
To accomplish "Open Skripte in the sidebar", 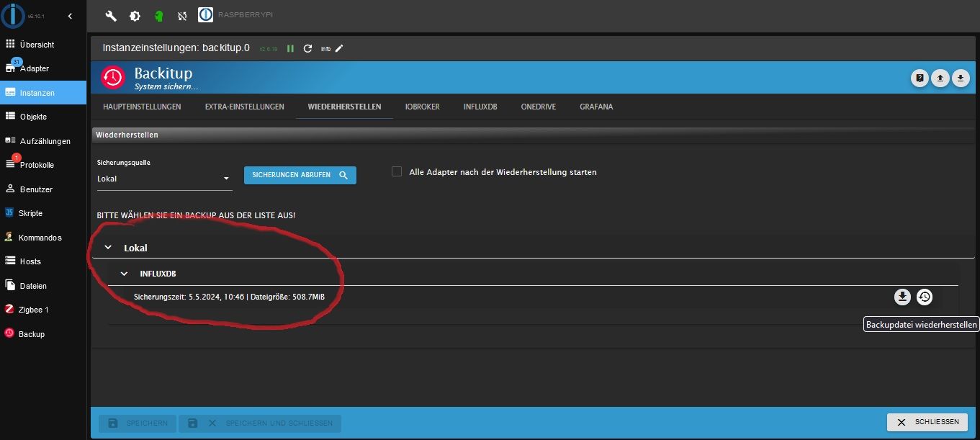I will click(x=43, y=213).
